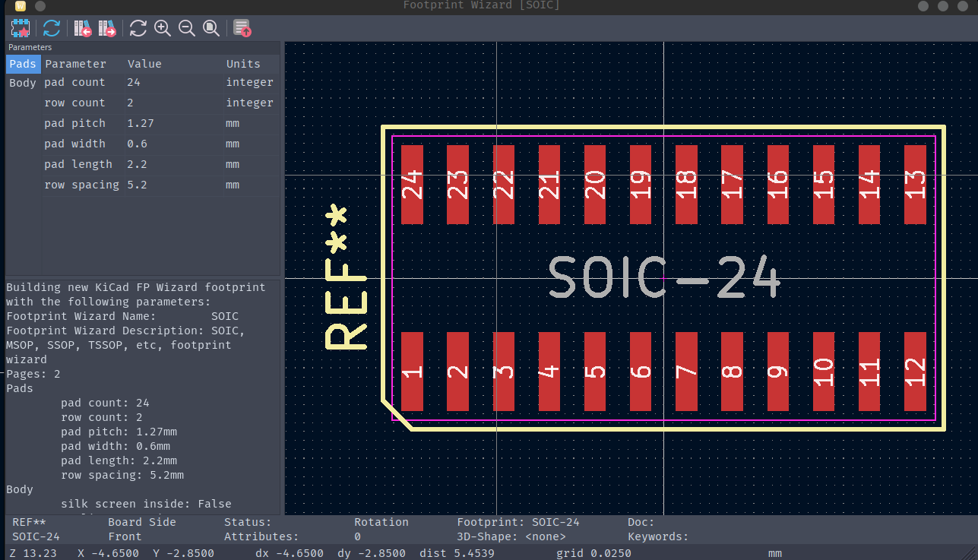Click the SOIC-24 value text on canvas
Viewport: 978px width, 560px height.
[x=664, y=277]
